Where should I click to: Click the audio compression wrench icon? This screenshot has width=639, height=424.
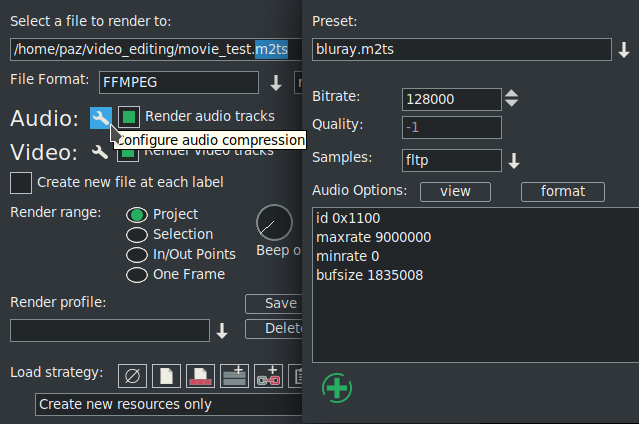pyautogui.click(x=100, y=118)
